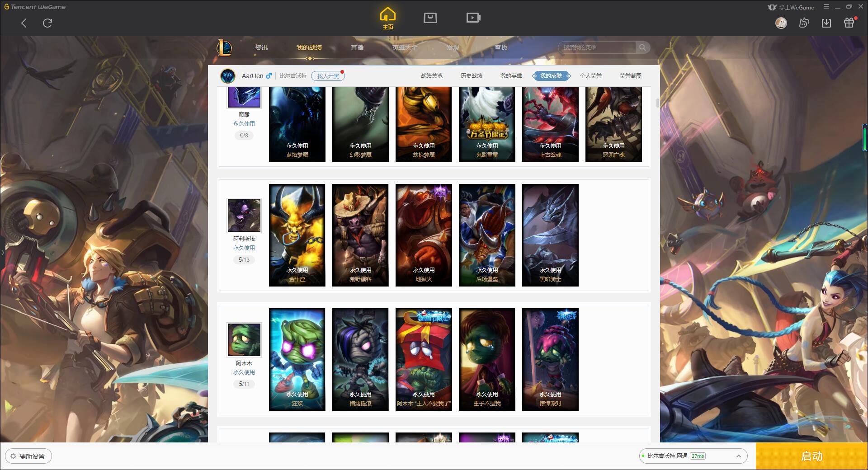Open the 情绪摇滚 skin card
This screenshot has width=868, height=470.
pos(360,359)
